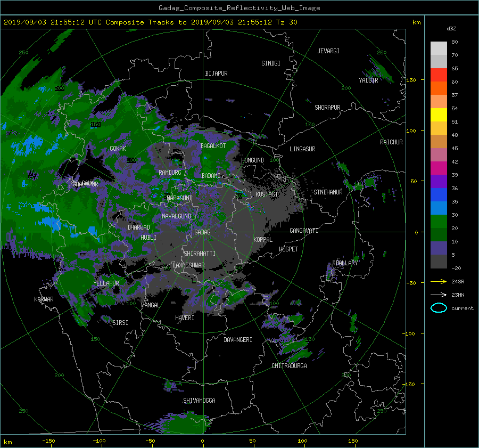Screen dimensions: 479x448
Task: Pick the indigo 10 dBZ legend swatch
Action: tap(439, 248)
